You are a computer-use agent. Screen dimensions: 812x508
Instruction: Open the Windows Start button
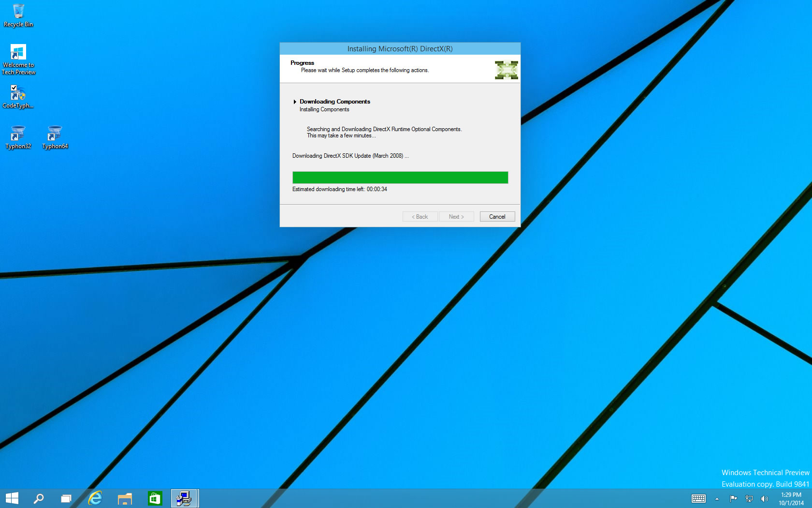[12, 498]
